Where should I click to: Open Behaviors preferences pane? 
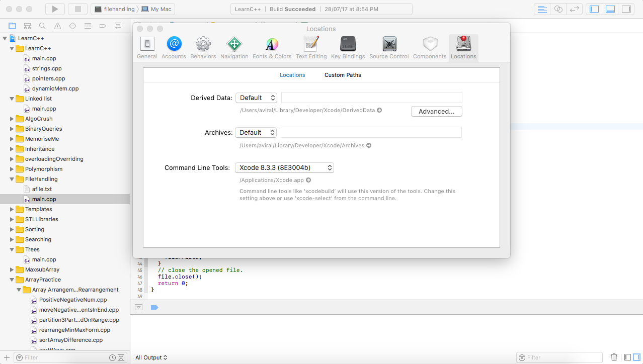pyautogui.click(x=203, y=48)
